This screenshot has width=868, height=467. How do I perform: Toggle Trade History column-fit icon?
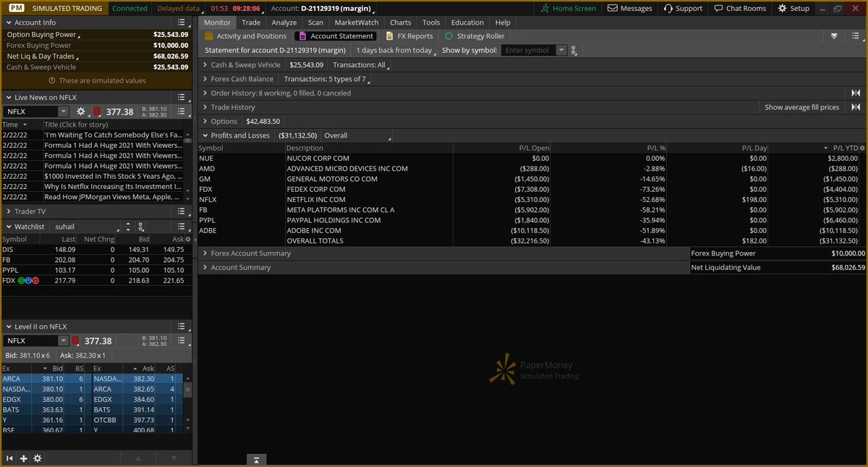coord(856,107)
